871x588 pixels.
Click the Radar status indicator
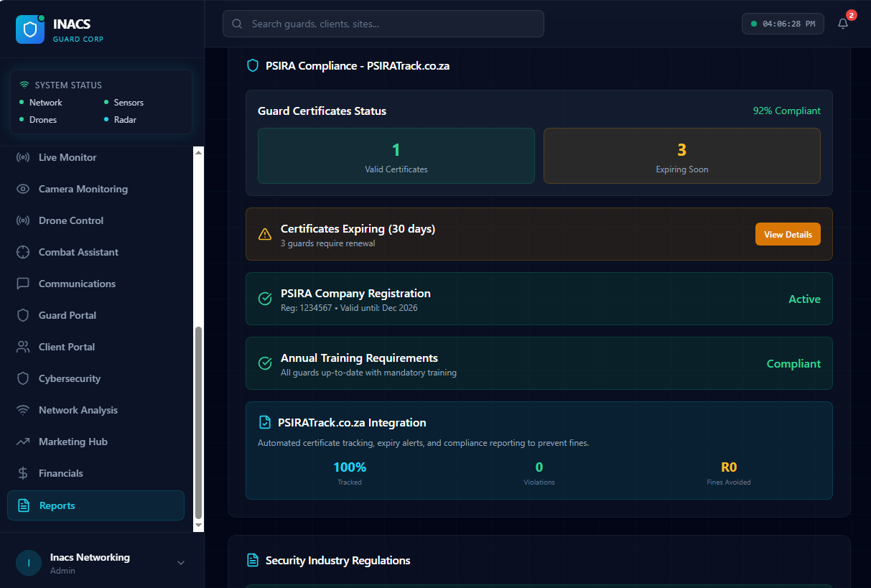pyautogui.click(x=120, y=120)
